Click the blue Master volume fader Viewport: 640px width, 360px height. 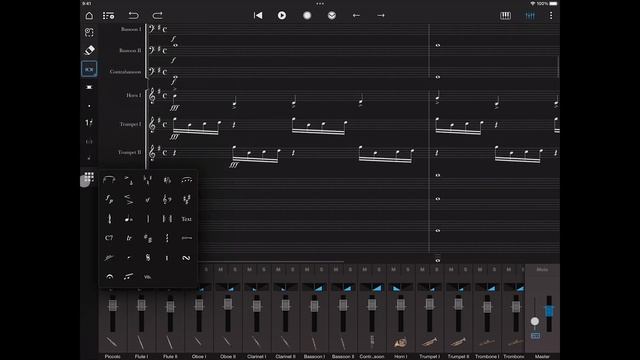tap(549, 311)
